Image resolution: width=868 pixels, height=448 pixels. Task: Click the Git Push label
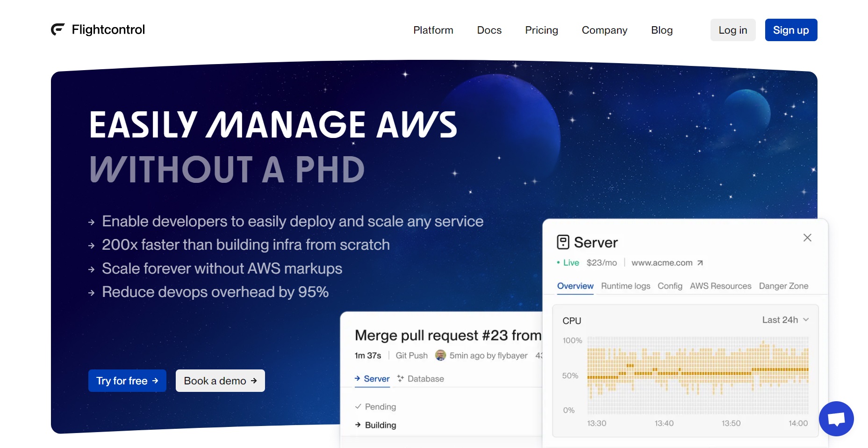pos(411,355)
